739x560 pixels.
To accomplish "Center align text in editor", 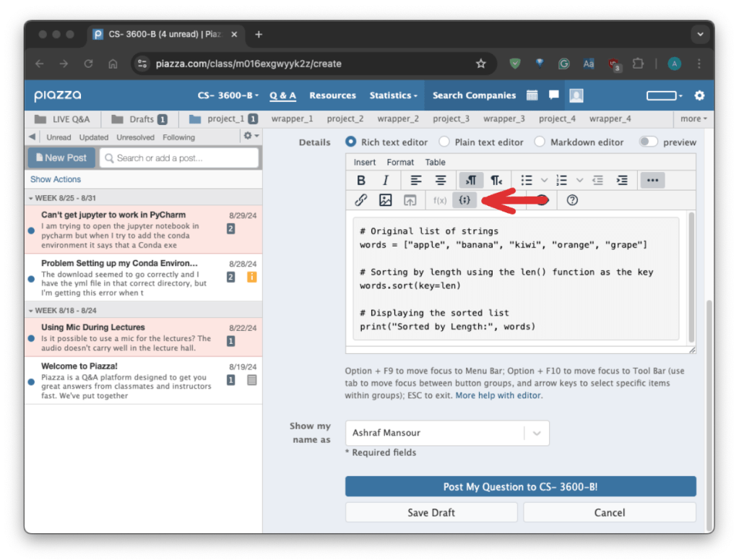I will pos(441,180).
